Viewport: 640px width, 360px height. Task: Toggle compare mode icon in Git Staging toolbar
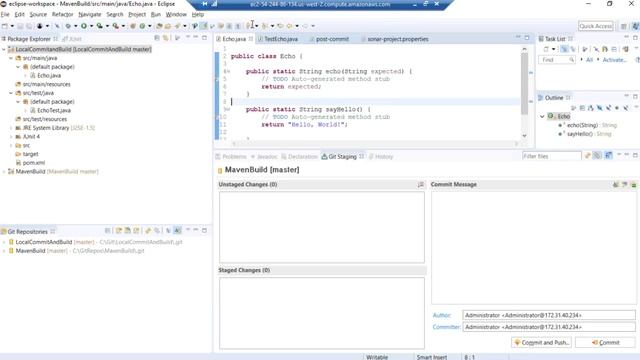tap(608, 156)
